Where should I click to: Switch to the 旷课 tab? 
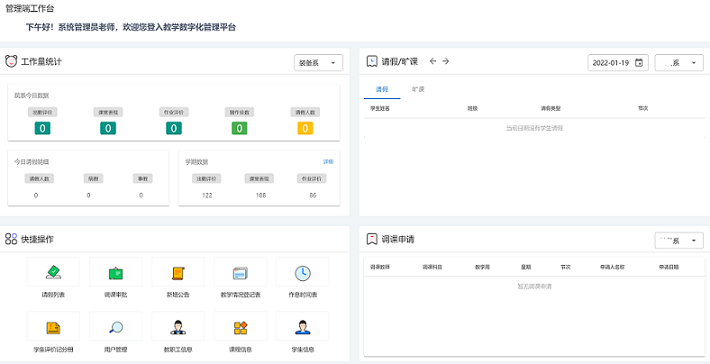[x=418, y=89]
